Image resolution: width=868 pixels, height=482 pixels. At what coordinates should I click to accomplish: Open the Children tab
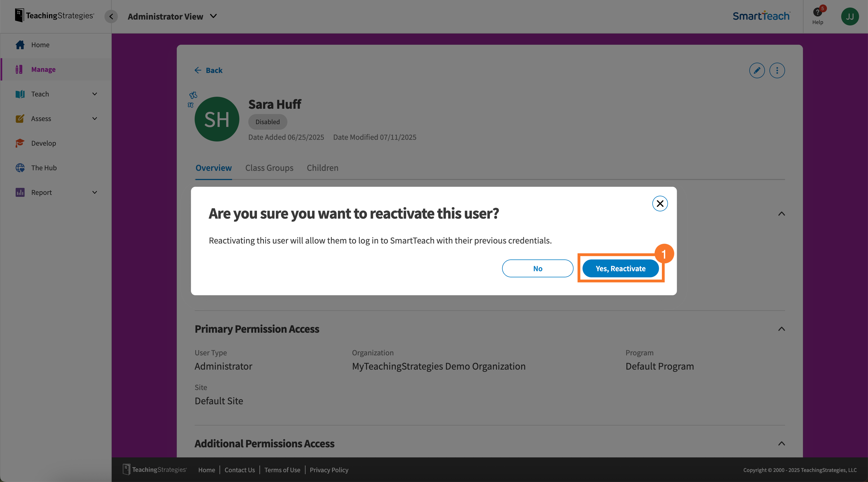point(322,168)
